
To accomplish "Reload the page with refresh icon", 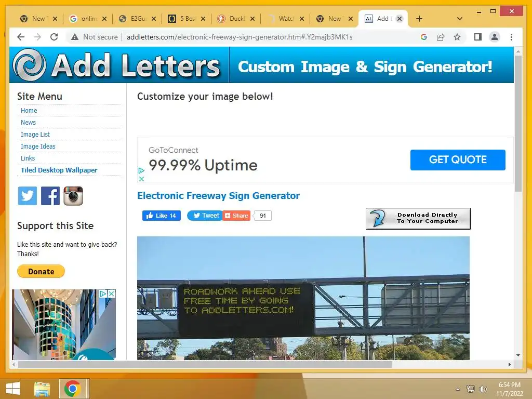I will [x=54, y=37].
